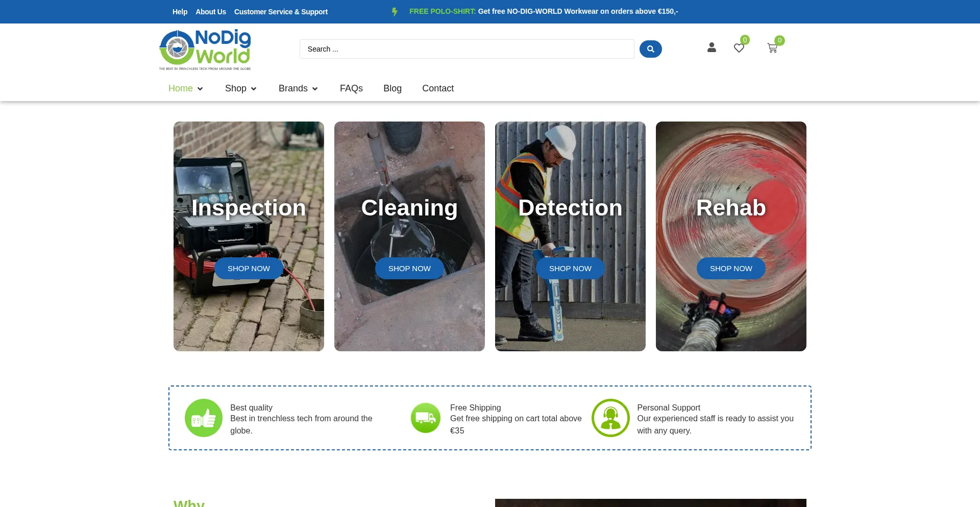Click the 'Free Shipping' feature title
Viewport: 980px width, 507px height.
(475, 407)
